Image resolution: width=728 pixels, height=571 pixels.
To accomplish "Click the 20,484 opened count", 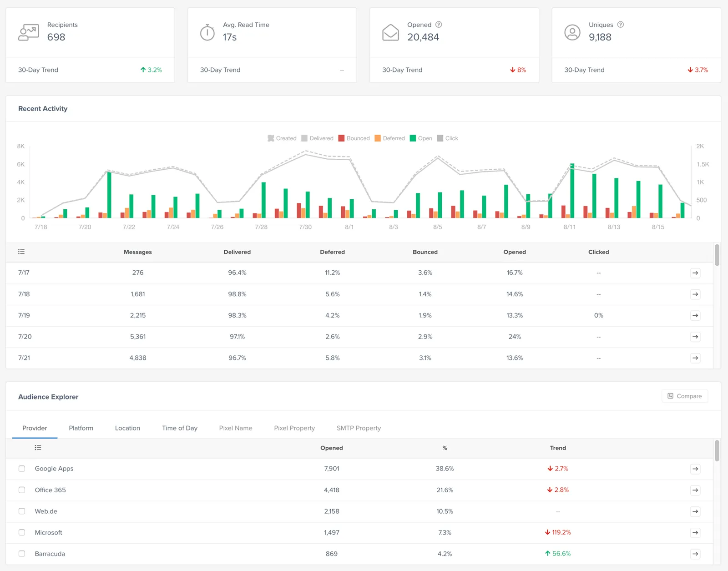I will pos(423,37).
